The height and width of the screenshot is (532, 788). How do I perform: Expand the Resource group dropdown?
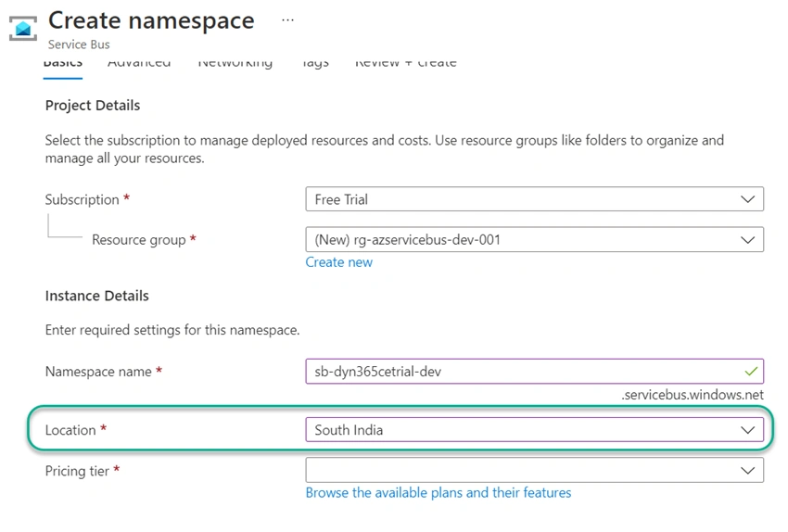[x=534, y=240]
